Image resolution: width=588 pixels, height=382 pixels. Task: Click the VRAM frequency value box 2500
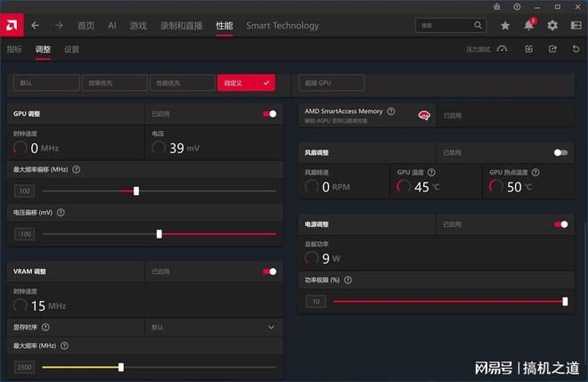pyautogui.click(x=24, y=367)
